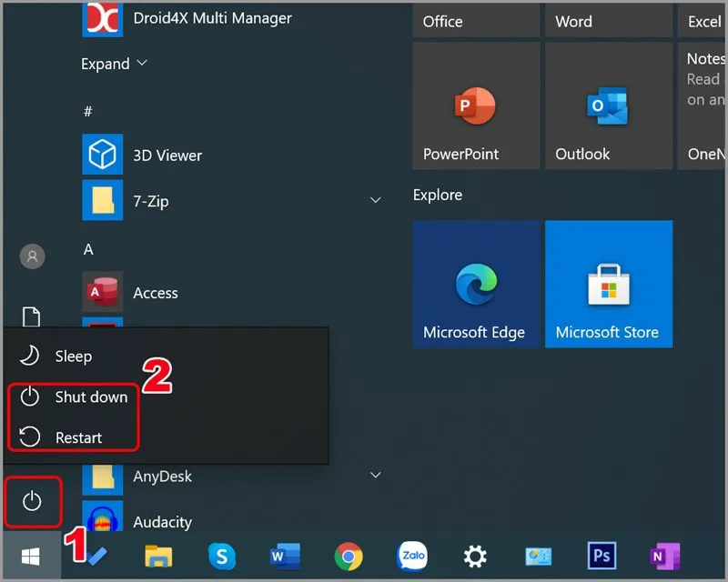Click the Power button icon
Image resolution: width=728 pixels, height=582 pixels.
(32, 501)
